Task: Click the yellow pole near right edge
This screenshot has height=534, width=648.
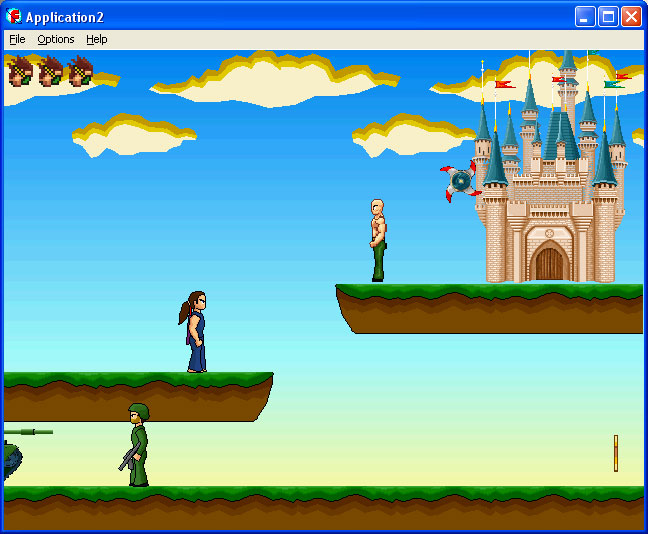Action: (x=616, y=453)
